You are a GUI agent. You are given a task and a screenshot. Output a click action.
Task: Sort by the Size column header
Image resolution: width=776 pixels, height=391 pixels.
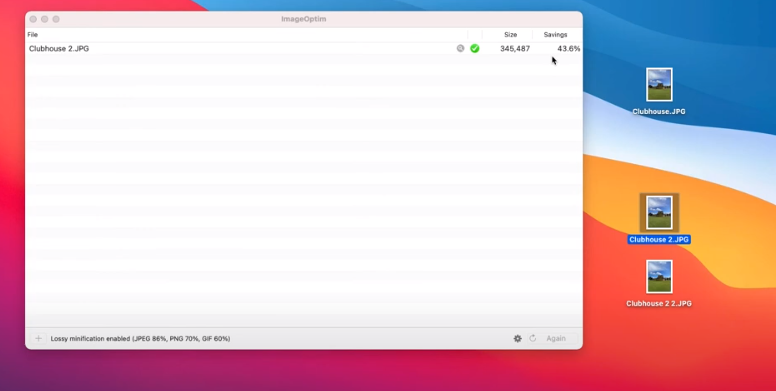pos(510,35)
